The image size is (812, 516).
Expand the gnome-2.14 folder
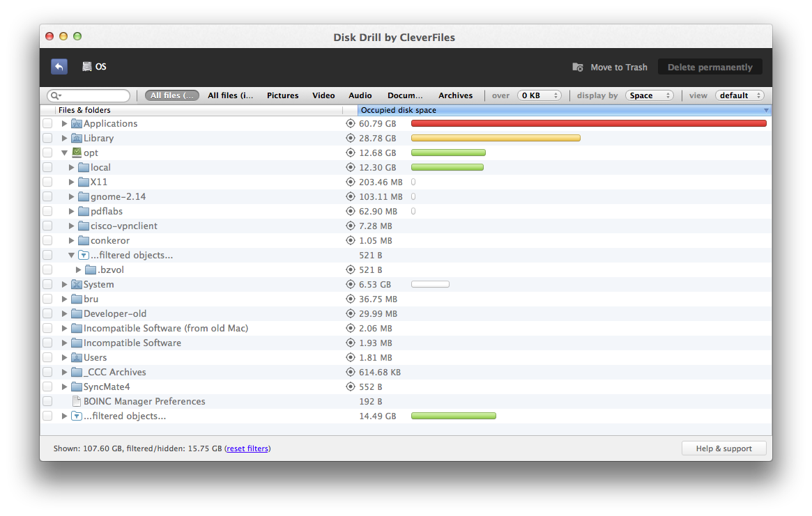pyautogui.click(x=71, y=196)
